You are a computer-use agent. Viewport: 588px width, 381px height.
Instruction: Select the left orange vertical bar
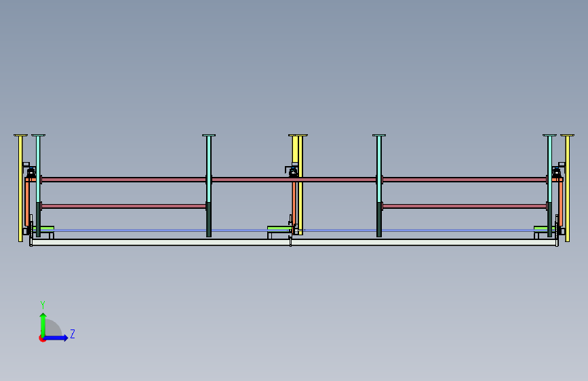27,203
